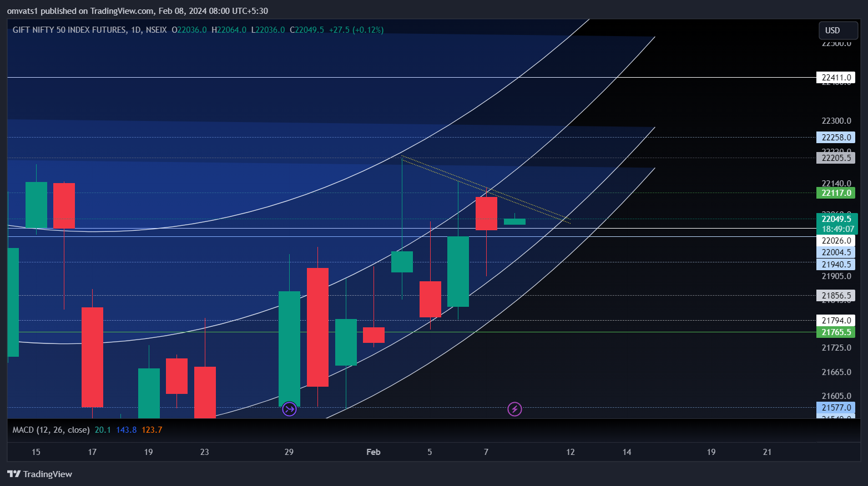Click the MACD value 123.7
Image resolution: width=868 pixels, height=486 pixels.
pos(152,430)
